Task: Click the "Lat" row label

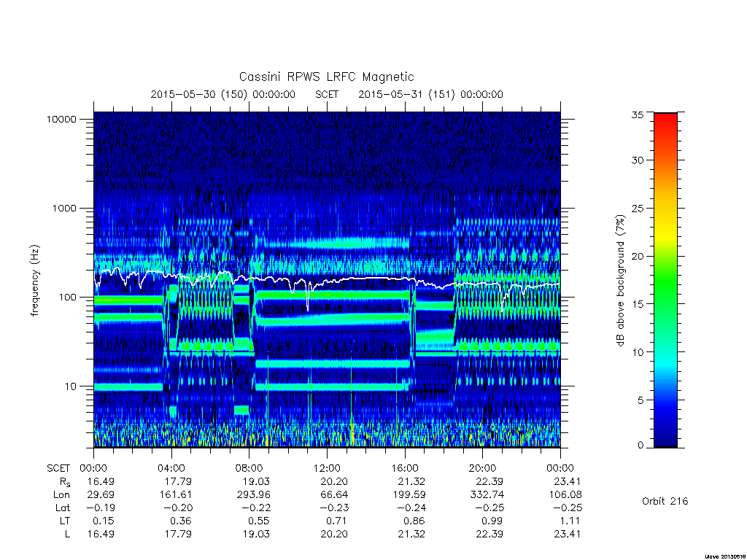Action: (63, 508)
